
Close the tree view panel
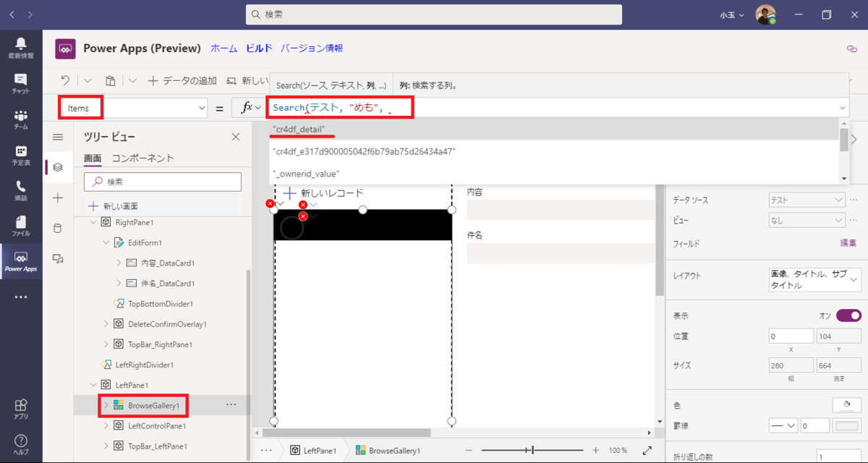[235, 137]
